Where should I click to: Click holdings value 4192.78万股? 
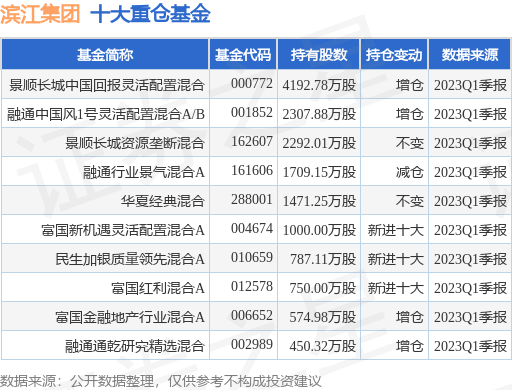tap(319, 85)
